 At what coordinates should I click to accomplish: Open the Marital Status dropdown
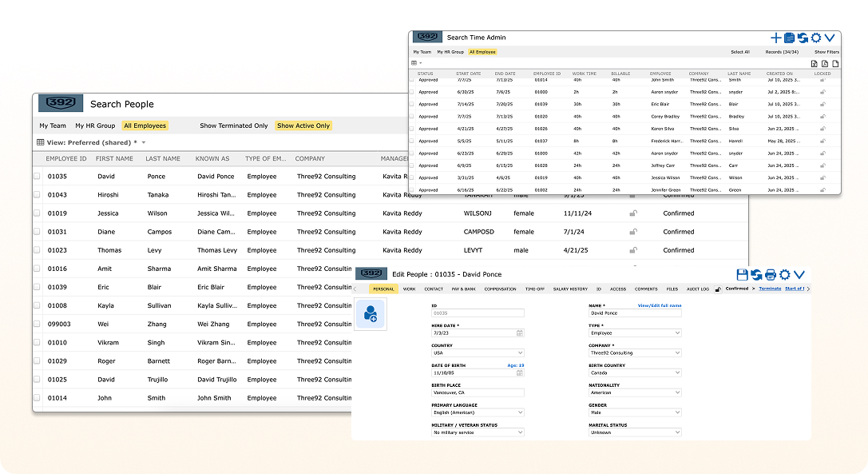point(635,432)
